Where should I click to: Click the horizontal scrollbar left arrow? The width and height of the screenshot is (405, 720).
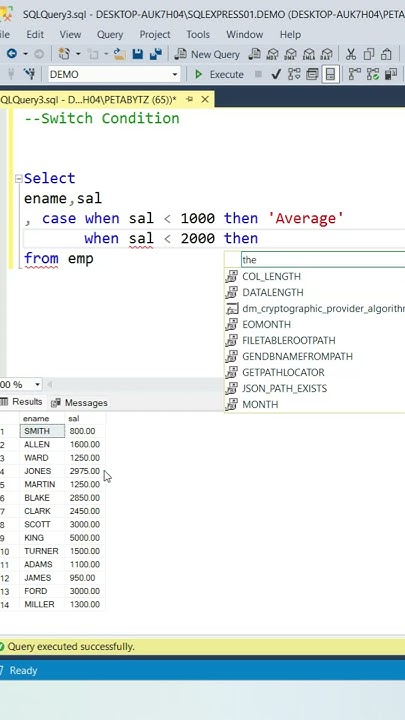click(50, 384)
